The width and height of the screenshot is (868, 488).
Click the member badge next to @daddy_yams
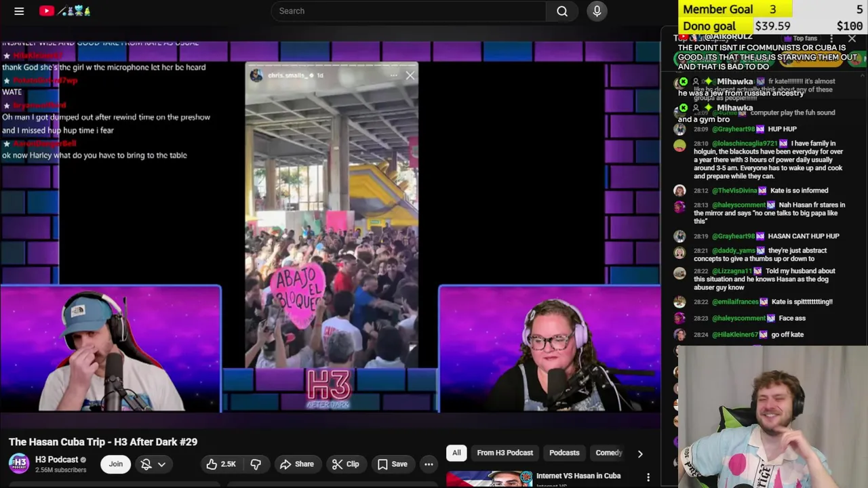(x=760, y=251)
